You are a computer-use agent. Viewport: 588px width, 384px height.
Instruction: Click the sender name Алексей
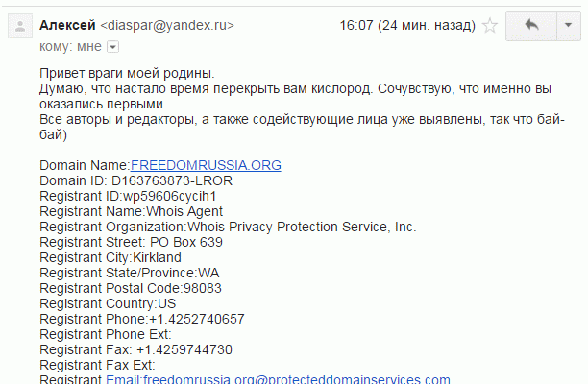67,26
